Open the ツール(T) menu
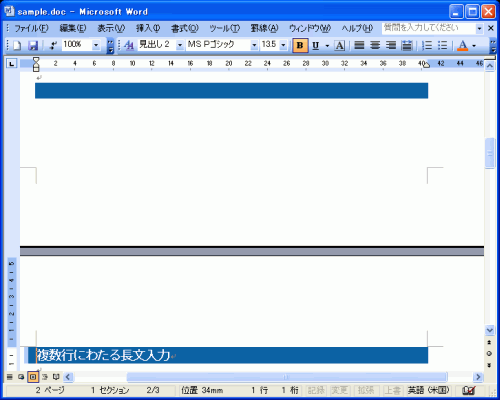This screenshot has width=500, height=400. pos(224,29)
